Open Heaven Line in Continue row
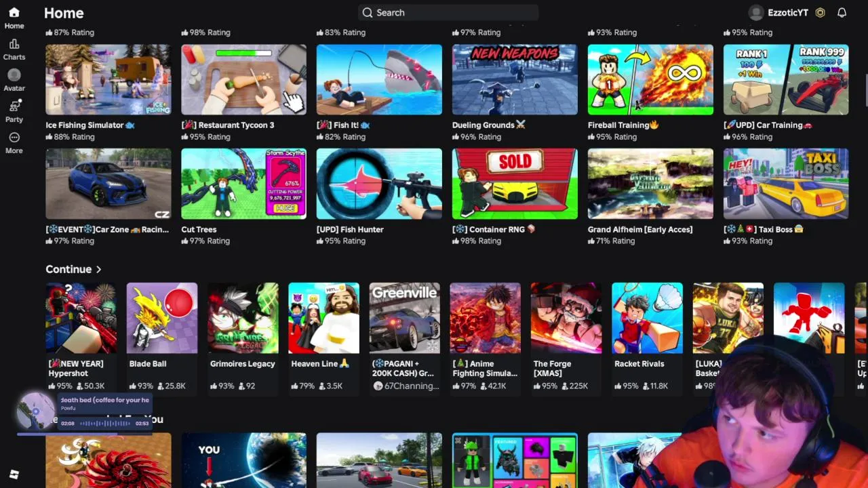 (x=323, y=318)
